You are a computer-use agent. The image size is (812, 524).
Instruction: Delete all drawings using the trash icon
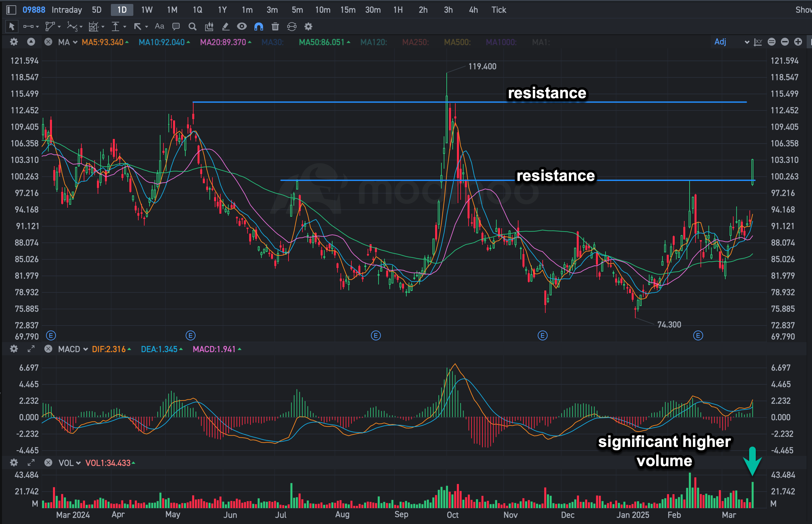pyautogui.click(x=275, y=26)
